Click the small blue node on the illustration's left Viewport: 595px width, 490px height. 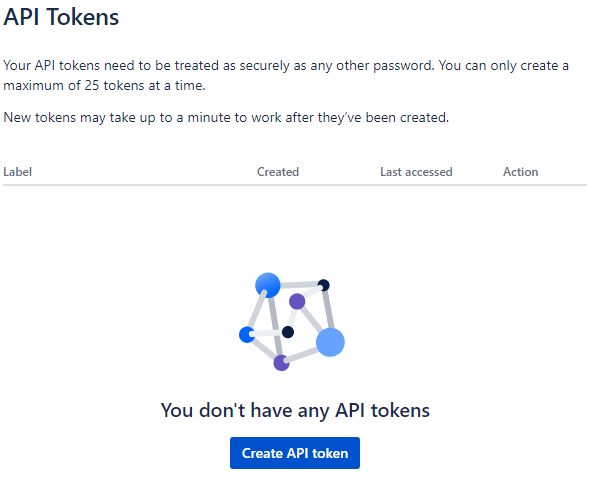247,335
